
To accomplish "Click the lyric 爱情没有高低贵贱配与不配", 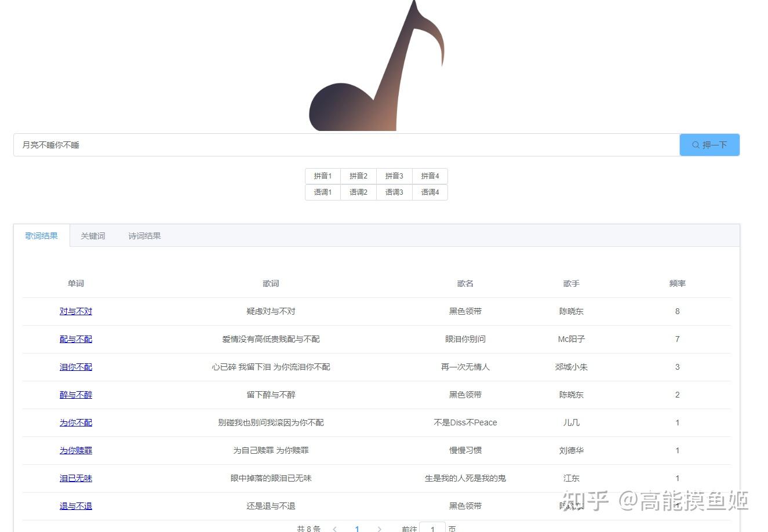I will click(x=271, y=339).
